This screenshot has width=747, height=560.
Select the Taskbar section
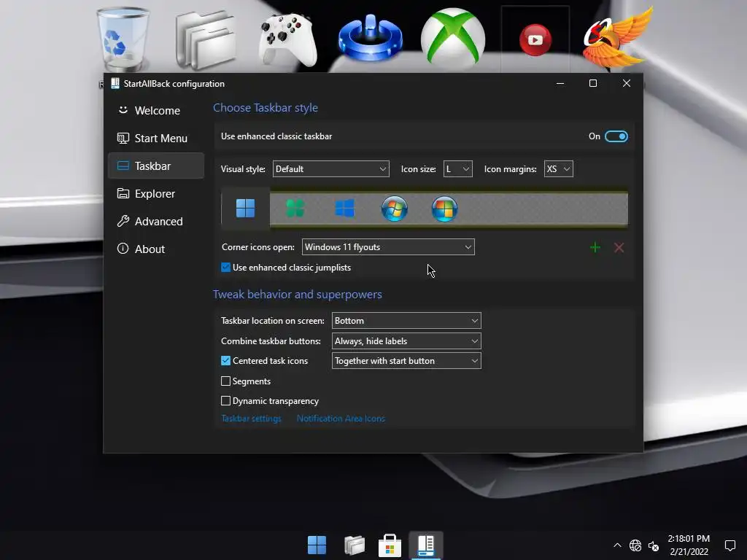click(156, 166)
